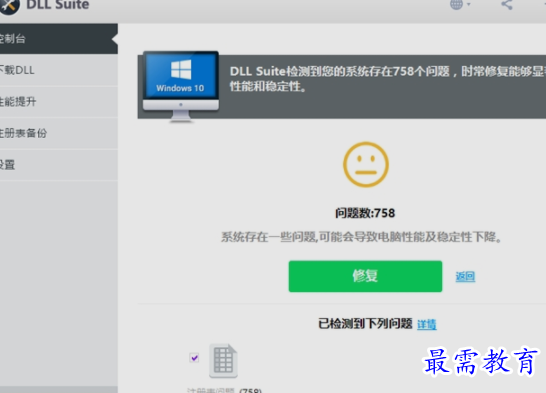Open the 设置 sidebar item
The height and width of the screenshot is (393, 546).
pyautogui.click(x=59, y=165)
